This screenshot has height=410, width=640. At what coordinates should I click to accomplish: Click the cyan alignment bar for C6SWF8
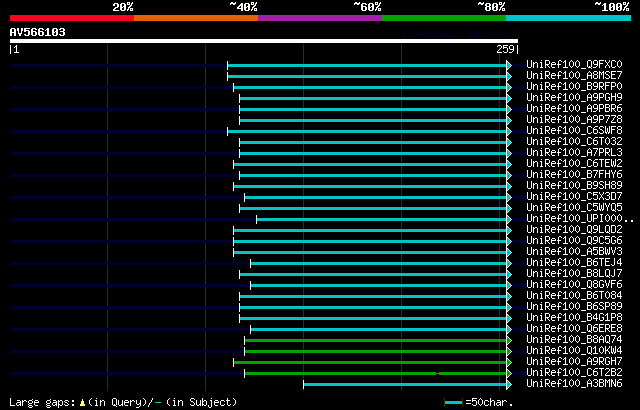[367, 131]
